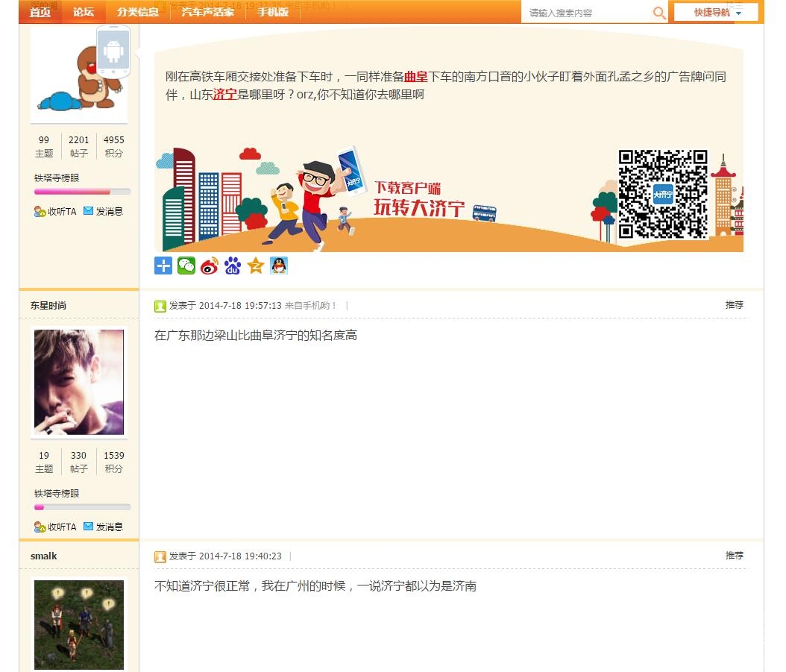Click the 收听TA headphones icon under the first poster
Screen dimensions: 786x672
pos(40,211)
